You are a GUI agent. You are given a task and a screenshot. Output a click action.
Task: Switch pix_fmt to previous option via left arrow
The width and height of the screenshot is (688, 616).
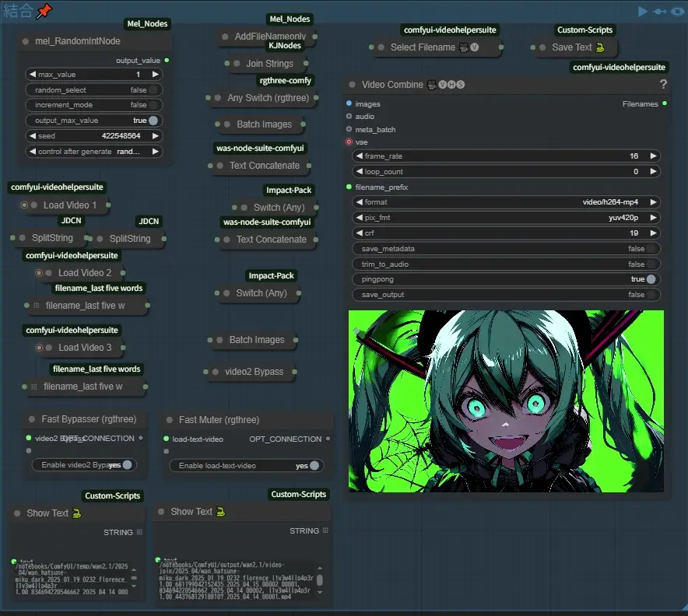pyautogui.click(x=360, y=218)
